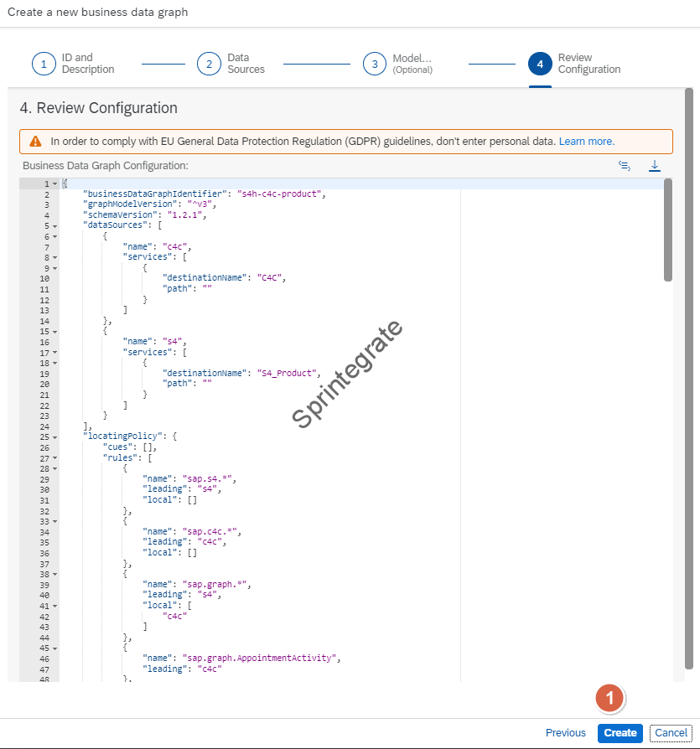The image size is (700, 749).
Task: Collapse the fold arrow at line 38
Action: pyautogui.click(x=55, y=574)
